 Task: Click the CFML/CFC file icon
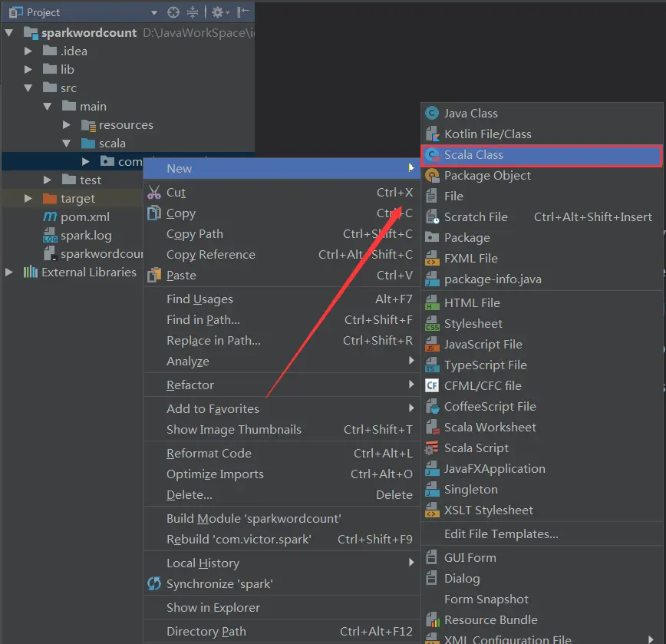[x=433, y=386]
